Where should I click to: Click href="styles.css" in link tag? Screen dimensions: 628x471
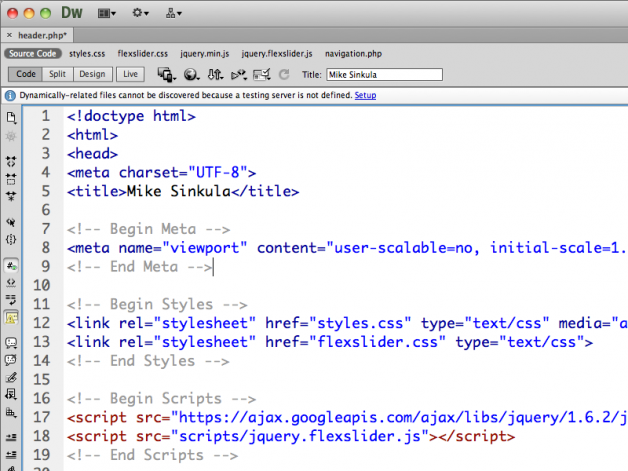tap(338, 323)
